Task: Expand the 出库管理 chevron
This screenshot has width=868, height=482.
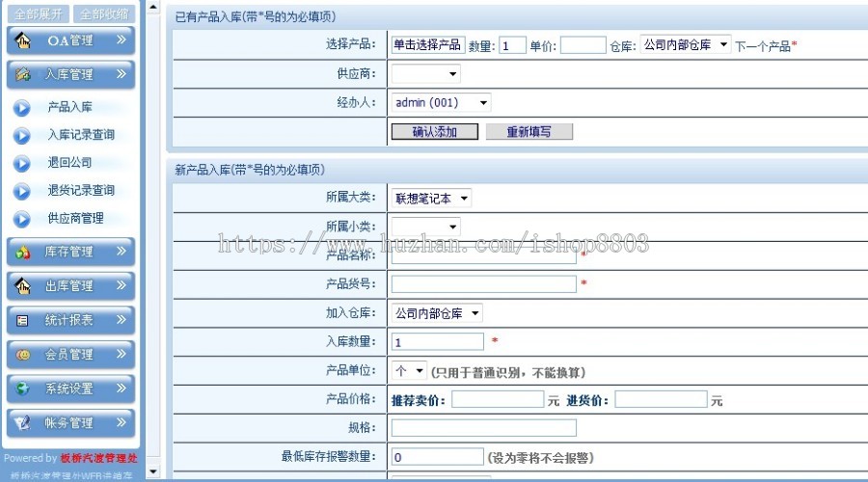Action: (x=122, y=285)
